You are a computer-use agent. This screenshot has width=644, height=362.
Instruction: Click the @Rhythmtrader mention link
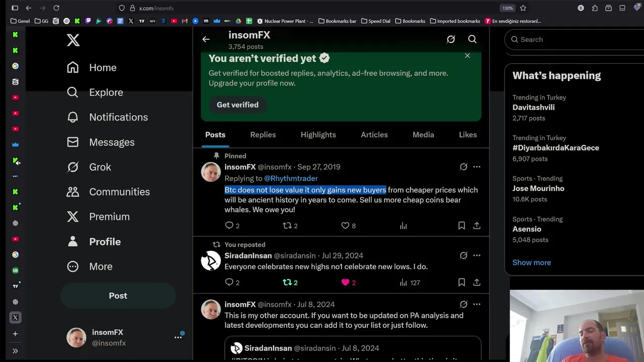click(291, 178)
